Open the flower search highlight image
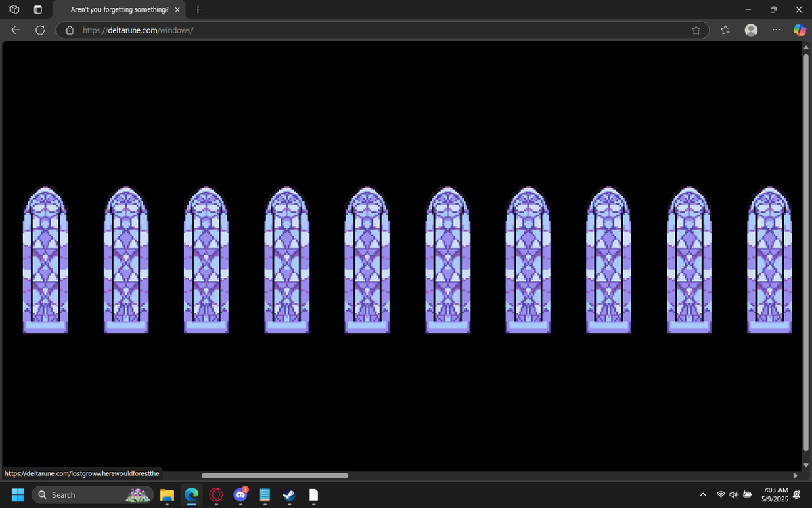 [138, 495]
